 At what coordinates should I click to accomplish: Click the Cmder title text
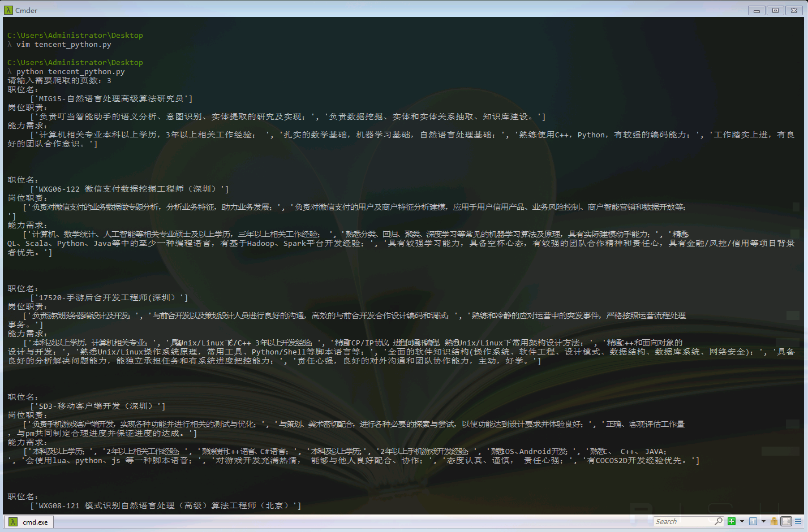pos(27,10)
